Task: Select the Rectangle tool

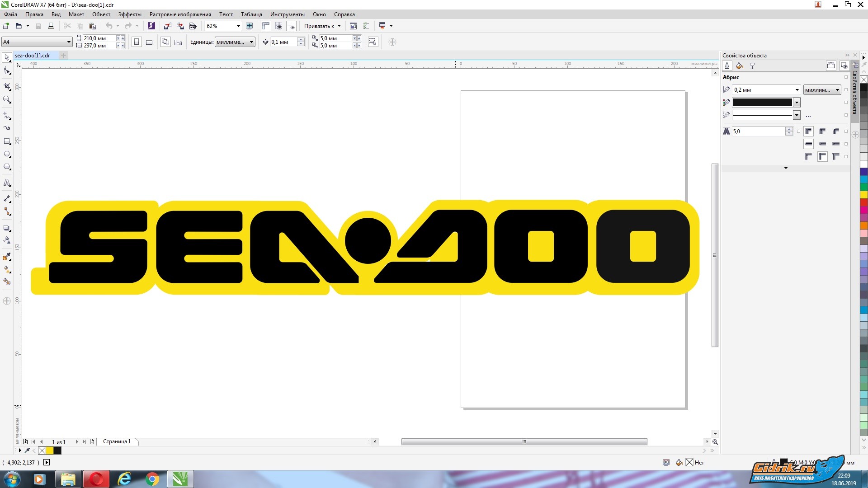Action: tap(7, 141)
